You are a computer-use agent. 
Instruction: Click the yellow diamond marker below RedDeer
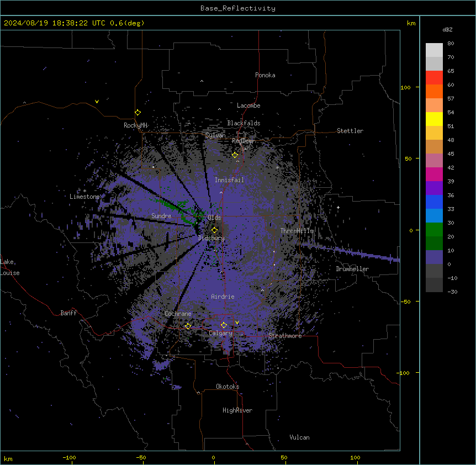pyautogui.click(x=235, y=155)
